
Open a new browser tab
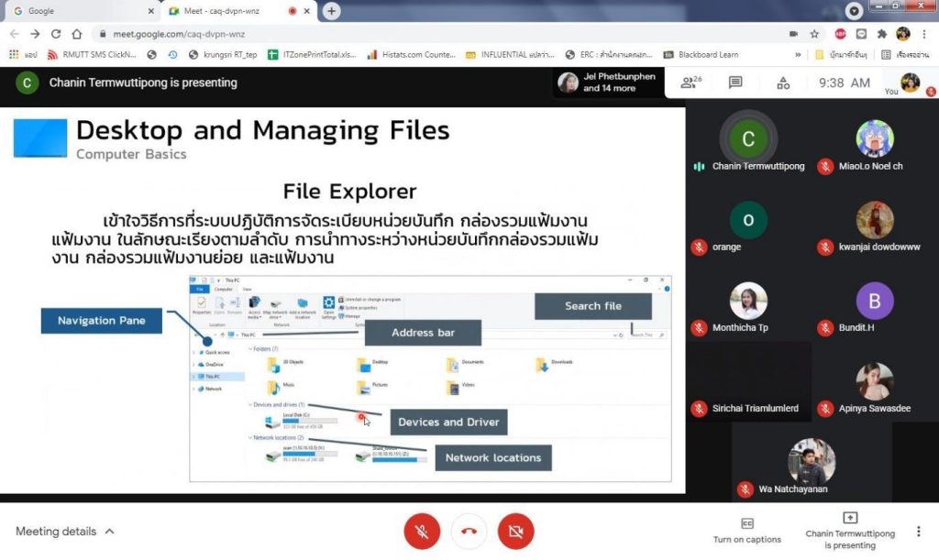(x=331, y=11)
